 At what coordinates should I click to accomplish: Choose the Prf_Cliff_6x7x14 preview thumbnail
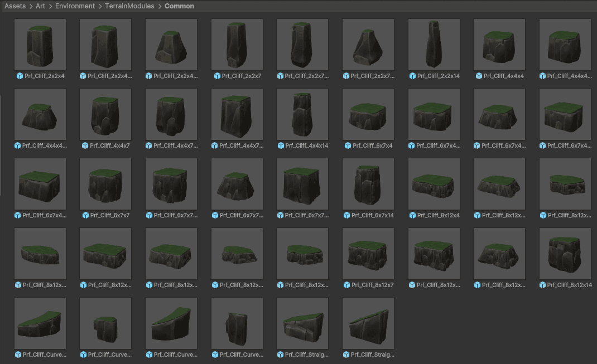pos(368,184)
